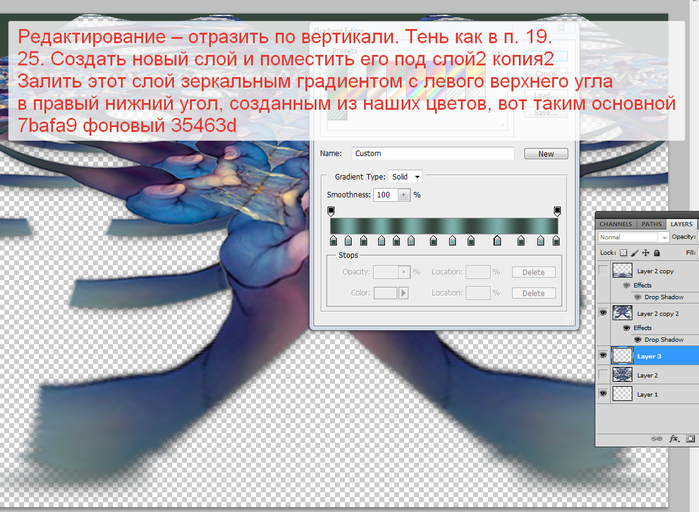Click the Layer 2 thumbnail
699x512 pixels.
tap(622, 375)
